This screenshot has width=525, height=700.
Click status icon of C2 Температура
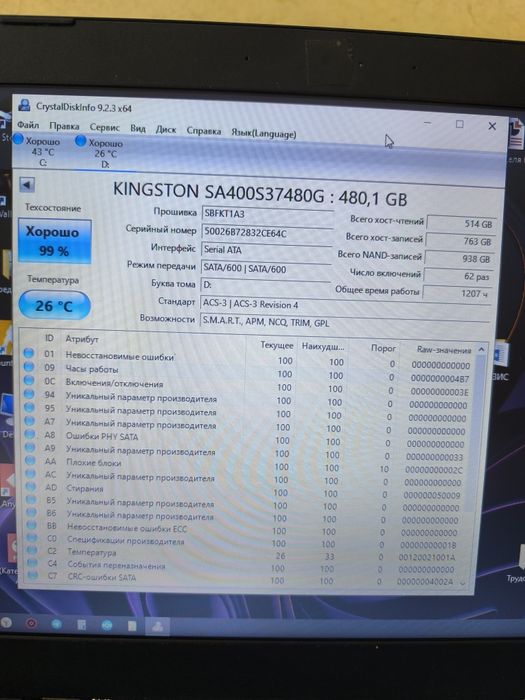click(x=32, y=550)
